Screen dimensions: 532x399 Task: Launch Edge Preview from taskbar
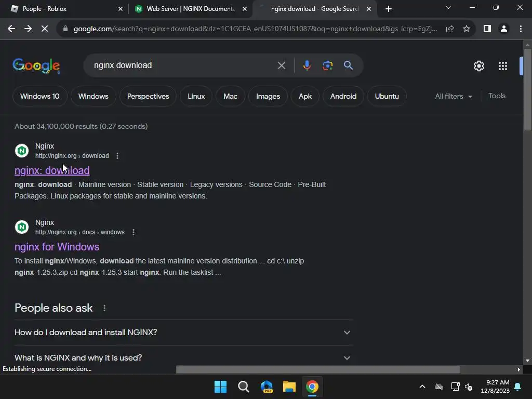click(x=267, y=387)
